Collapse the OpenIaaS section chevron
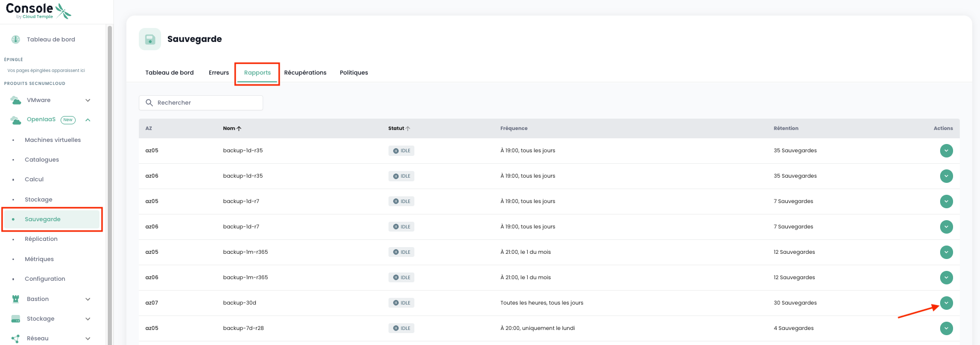980x345 pixels. (88, 120)
